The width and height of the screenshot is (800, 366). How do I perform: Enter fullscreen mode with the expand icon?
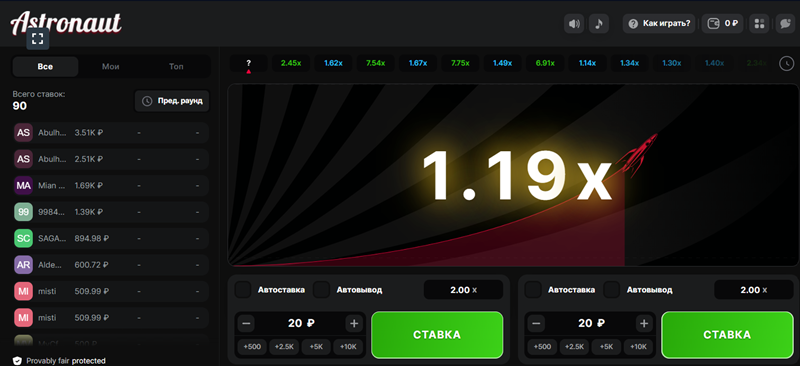pyautogui.click(x=37, y=38)
